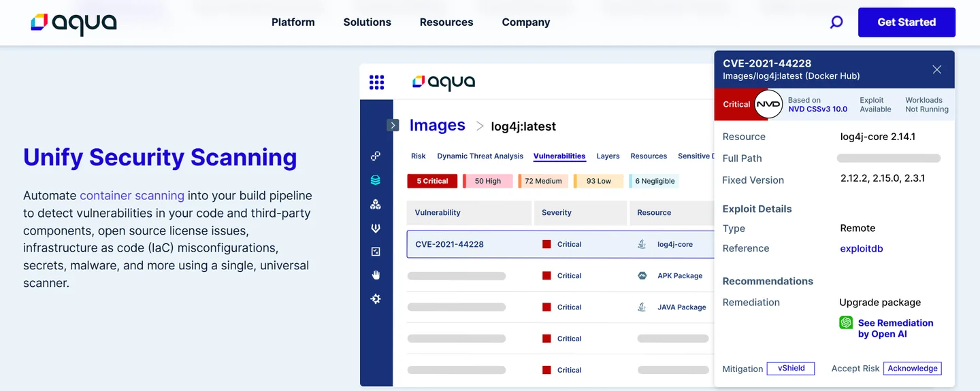
Task: Click the Java icon beside log4j-core
Action: coord(642,244)
